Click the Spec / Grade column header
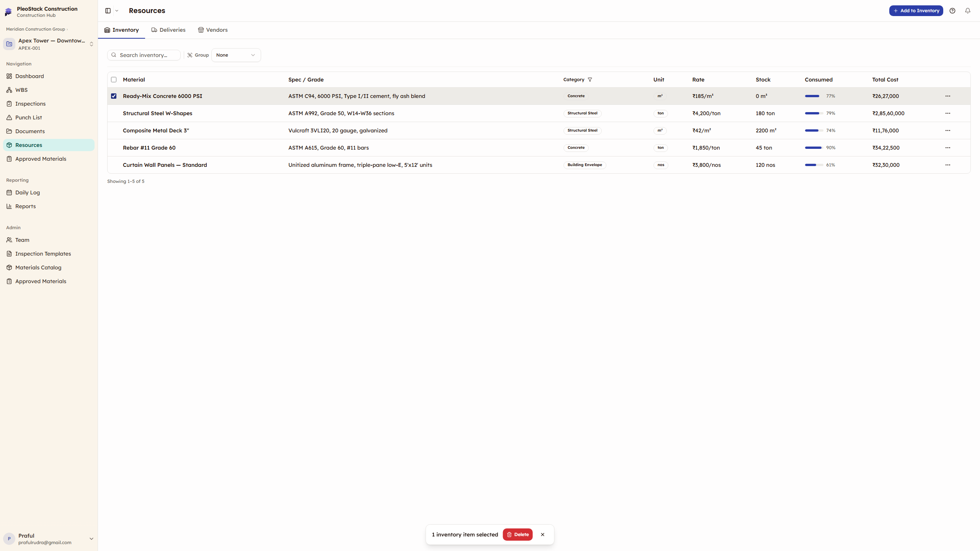Image resolution: width=980 pixels, height=551 pixels. pyautogui.click(x=306, y=80)
